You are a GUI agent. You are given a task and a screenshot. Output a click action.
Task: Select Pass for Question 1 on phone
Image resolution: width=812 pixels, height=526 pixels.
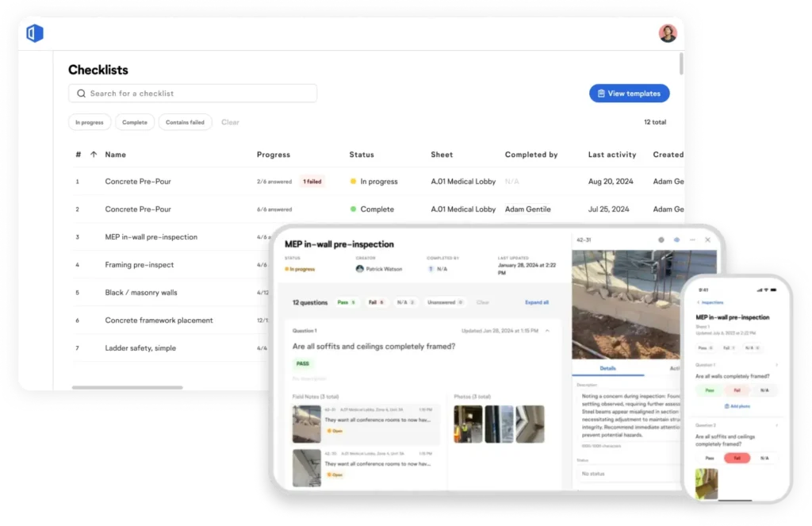point(710,390)
